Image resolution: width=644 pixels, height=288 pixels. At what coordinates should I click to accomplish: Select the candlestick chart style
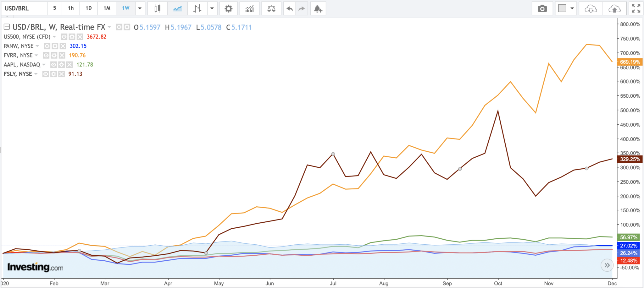[158, 8]
